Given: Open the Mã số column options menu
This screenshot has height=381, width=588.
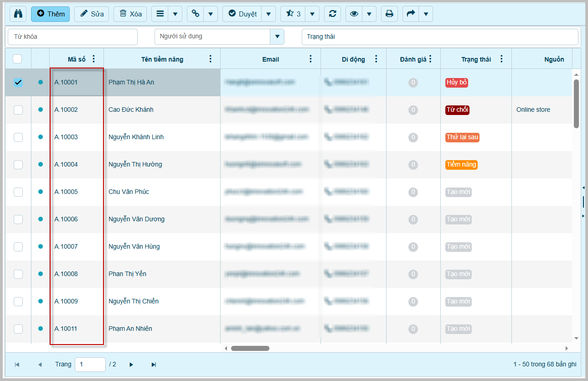Looking at the screenshot, I should pyautogui.click(x=94, y=59).
